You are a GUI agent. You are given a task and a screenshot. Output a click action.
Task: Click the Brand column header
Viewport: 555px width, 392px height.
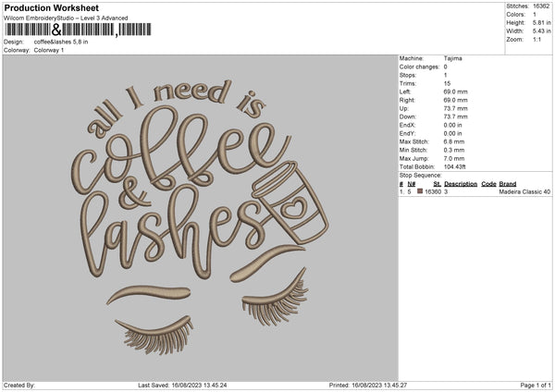point(507,183)
